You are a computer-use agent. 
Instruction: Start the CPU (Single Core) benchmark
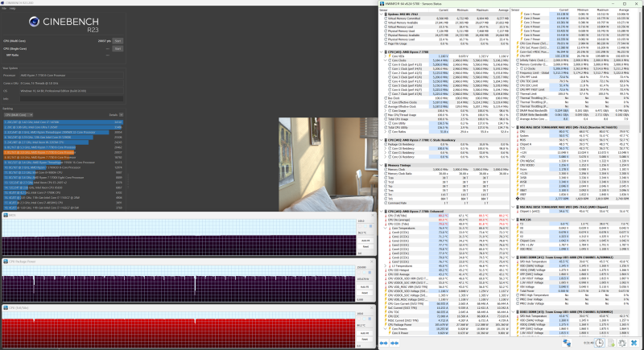point(118,47)
